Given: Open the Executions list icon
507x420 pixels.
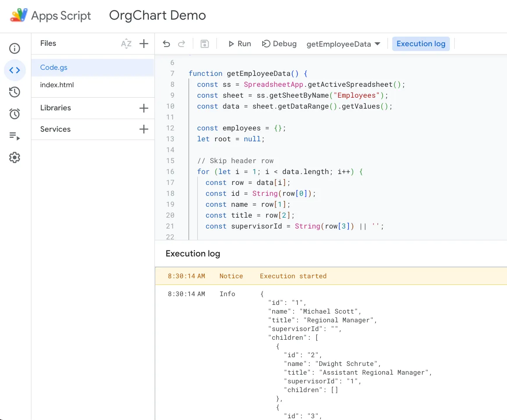Looking at the screenshot, I should click(15, 136).
